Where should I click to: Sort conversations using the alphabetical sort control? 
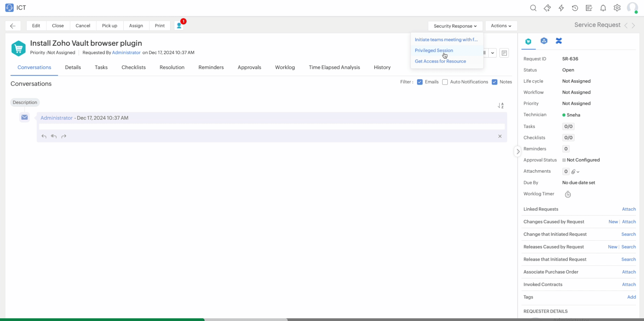point(500,105)
